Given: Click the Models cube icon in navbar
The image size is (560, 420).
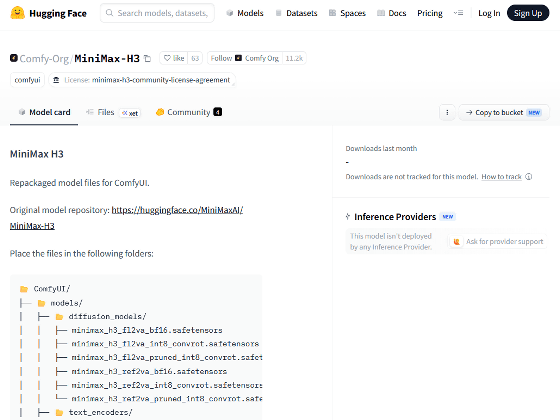Looking at the screenshot, I should [230, 13].
